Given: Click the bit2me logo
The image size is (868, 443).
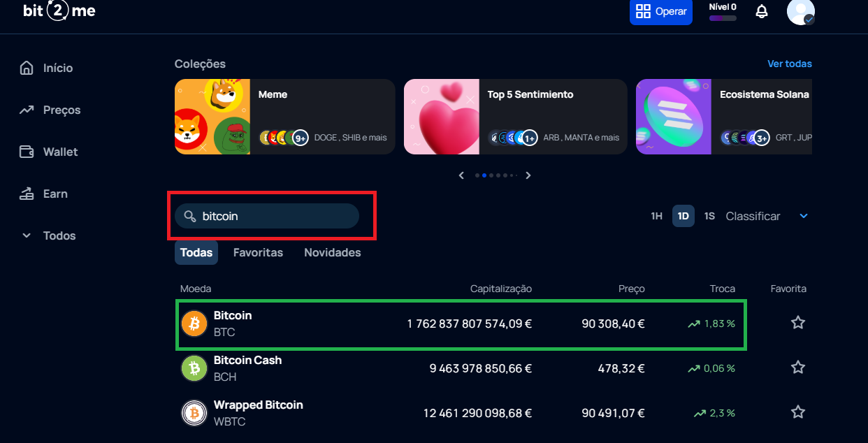Looking at the screenshot, I should click(x=59, y=11).
